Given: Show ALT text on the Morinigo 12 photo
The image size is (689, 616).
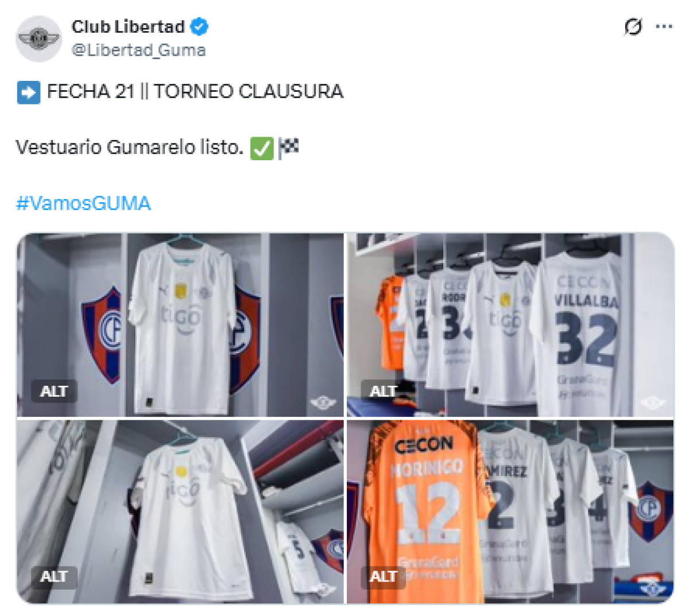Looking at the screenshot, I should pos(384,576).
